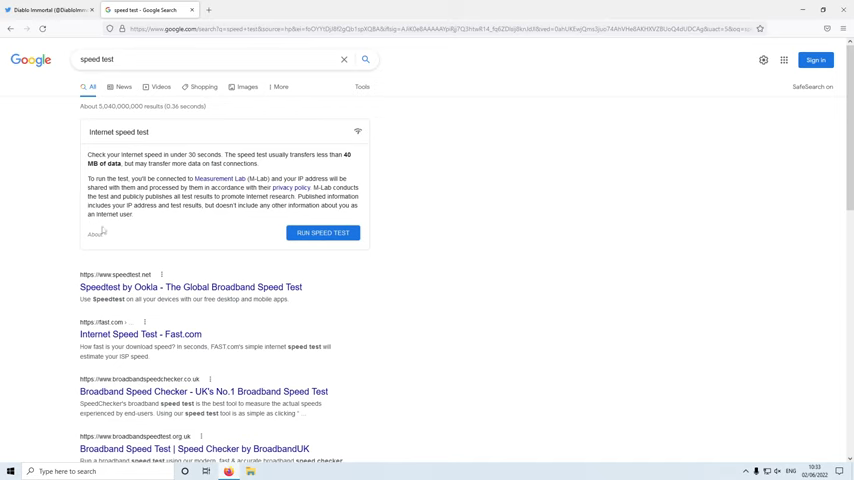Click the shield tracking protection icon

point(110,29)
